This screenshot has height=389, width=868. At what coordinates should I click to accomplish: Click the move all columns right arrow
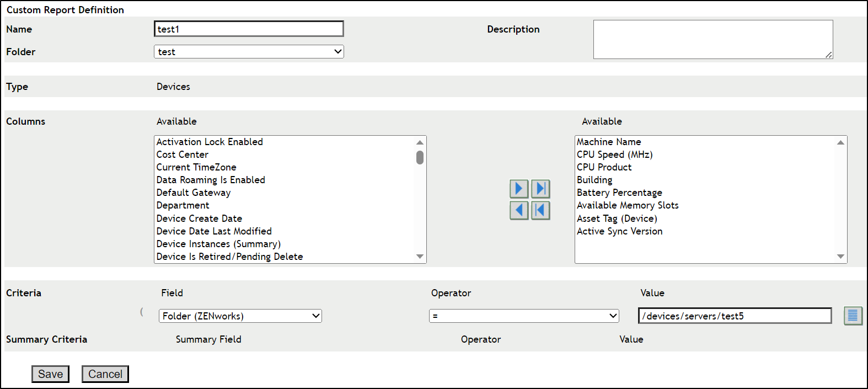pos(540,189)
